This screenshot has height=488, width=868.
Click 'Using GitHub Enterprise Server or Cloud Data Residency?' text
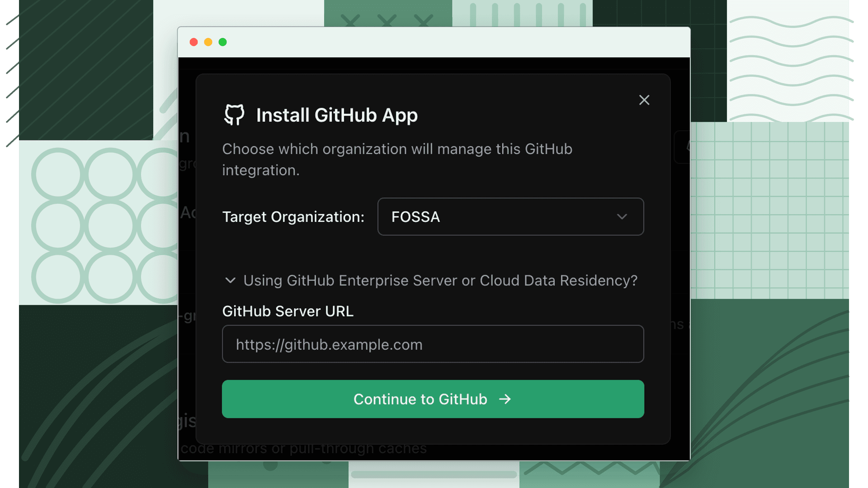[440, 281]
